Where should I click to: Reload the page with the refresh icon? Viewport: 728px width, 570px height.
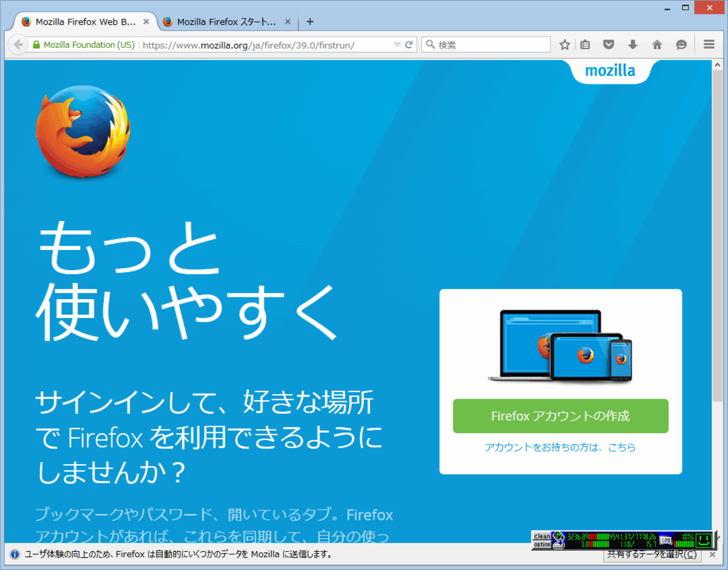(409, 45)
